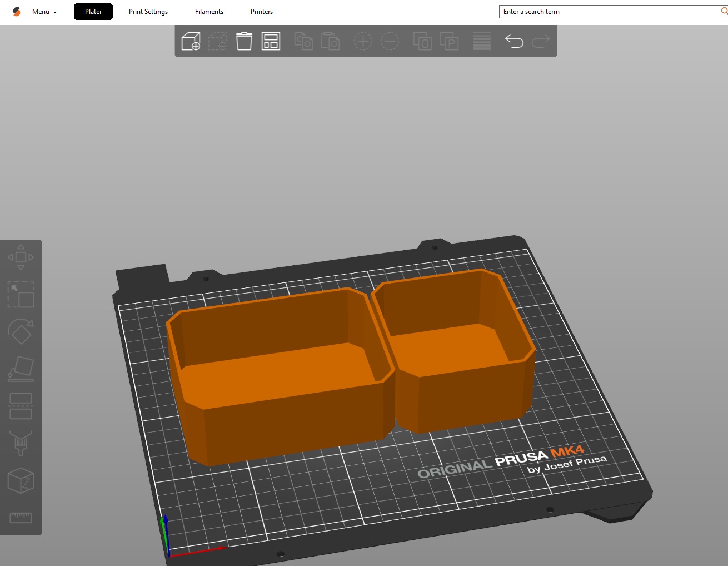This screenshot has height=566, width=728.
Task: Click the Add object cube icon
Action: point(191,41)
